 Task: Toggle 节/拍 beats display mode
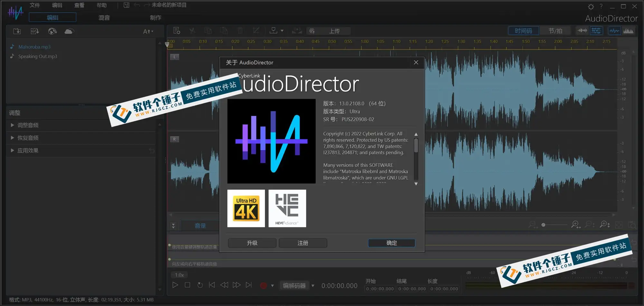(556, 31)
